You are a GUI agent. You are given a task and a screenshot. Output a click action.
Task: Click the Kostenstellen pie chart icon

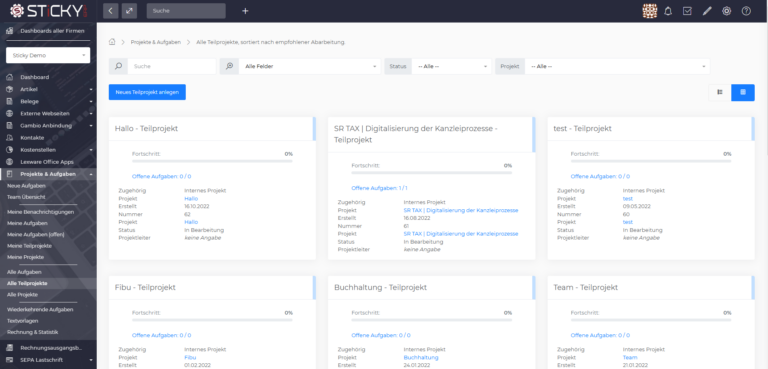[9, 149]
